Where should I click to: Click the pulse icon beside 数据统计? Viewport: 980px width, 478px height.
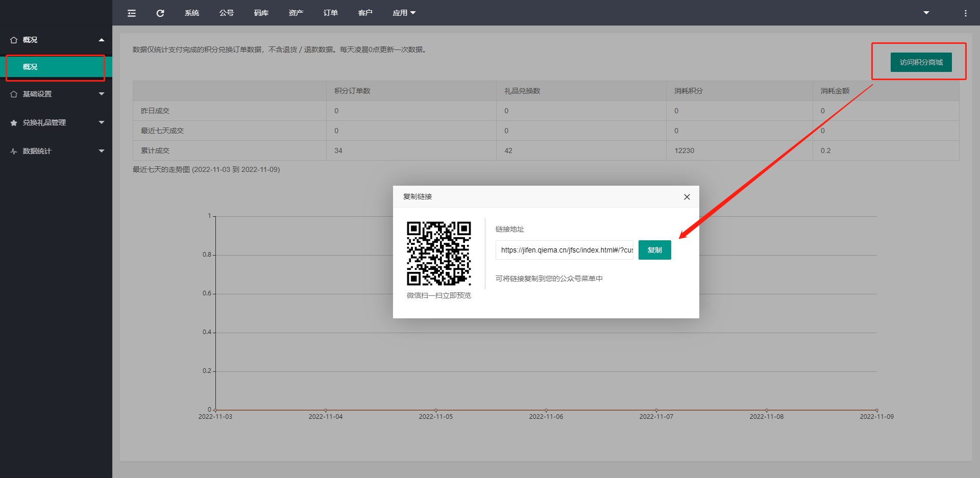(14, 151)
